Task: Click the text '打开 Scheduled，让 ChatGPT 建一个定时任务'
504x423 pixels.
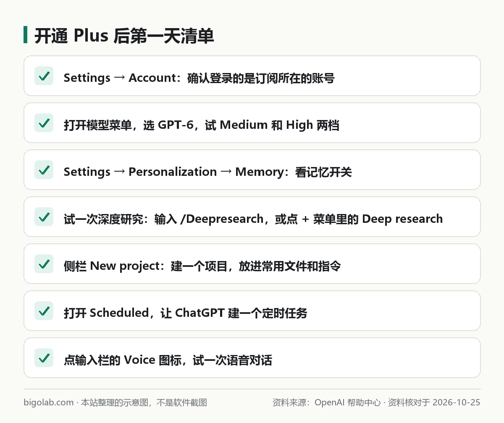Action: (186, 313)
